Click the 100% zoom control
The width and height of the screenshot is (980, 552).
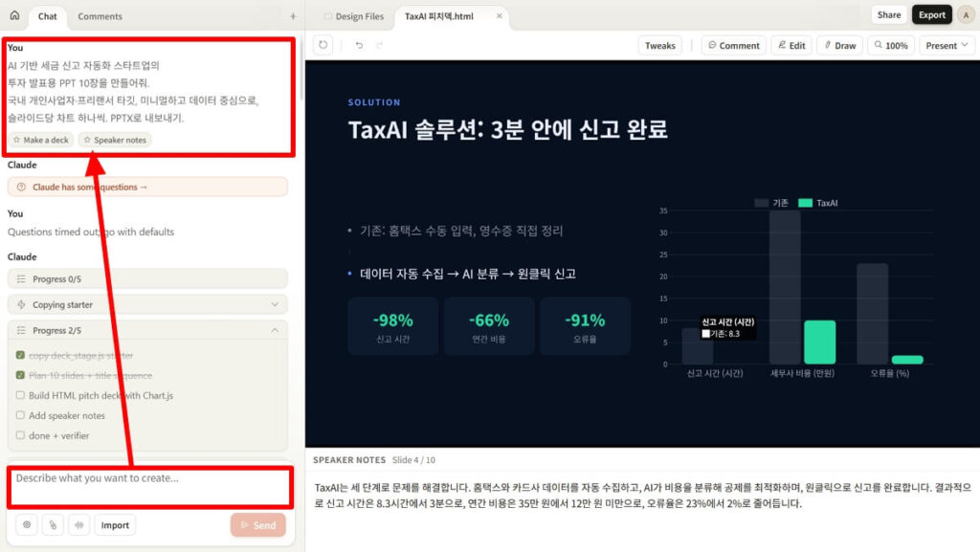tap(891, 44)
